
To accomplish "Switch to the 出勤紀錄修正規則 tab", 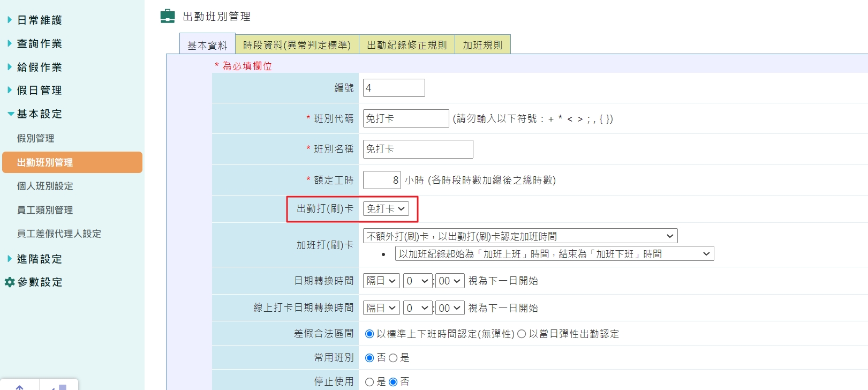I will click(x=407, y=44).
